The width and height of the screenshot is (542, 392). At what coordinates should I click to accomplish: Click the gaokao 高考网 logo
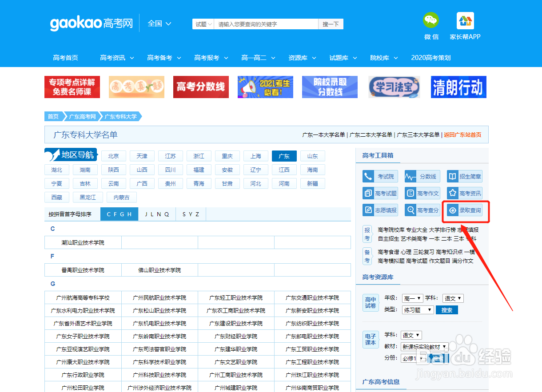[x=91, y=24]
